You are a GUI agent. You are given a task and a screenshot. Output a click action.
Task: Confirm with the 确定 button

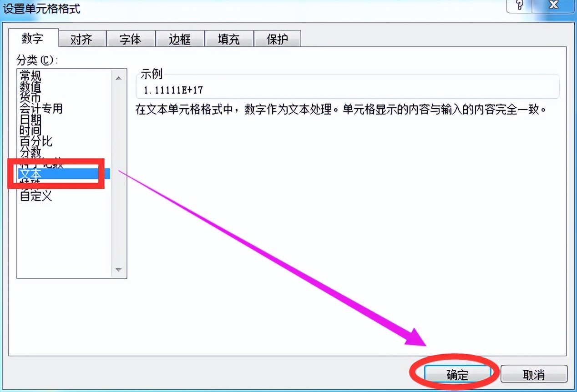coord(457,375)
